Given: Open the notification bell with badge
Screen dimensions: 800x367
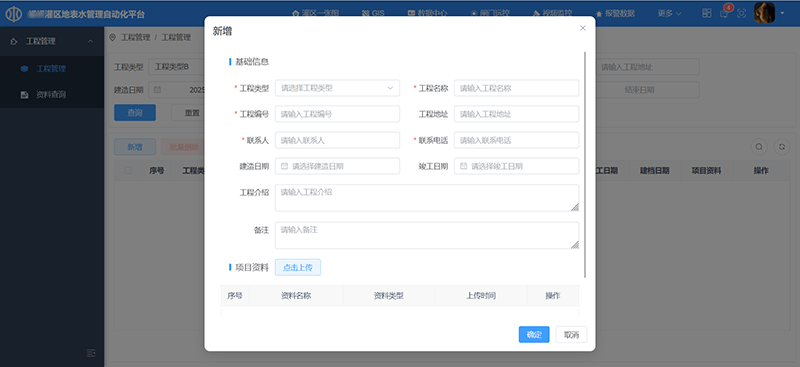Looking at the screenshot, I should click(724, 14).
